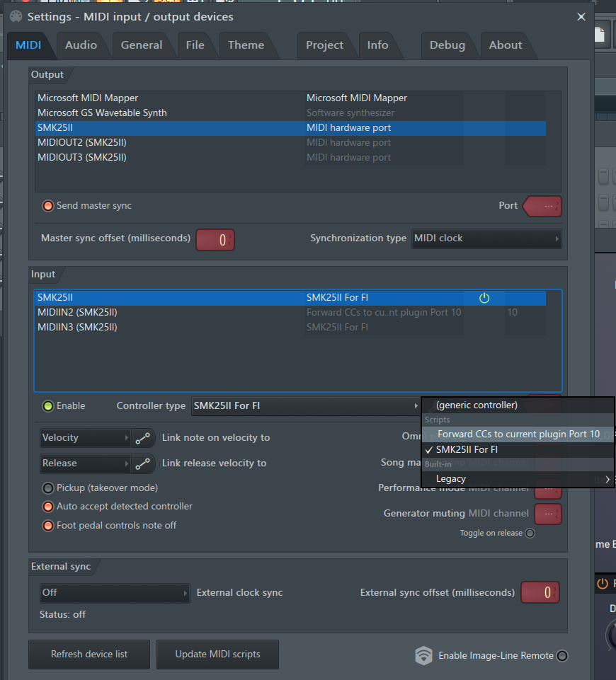Click Refresh device list button

click(x=89, y=655)
